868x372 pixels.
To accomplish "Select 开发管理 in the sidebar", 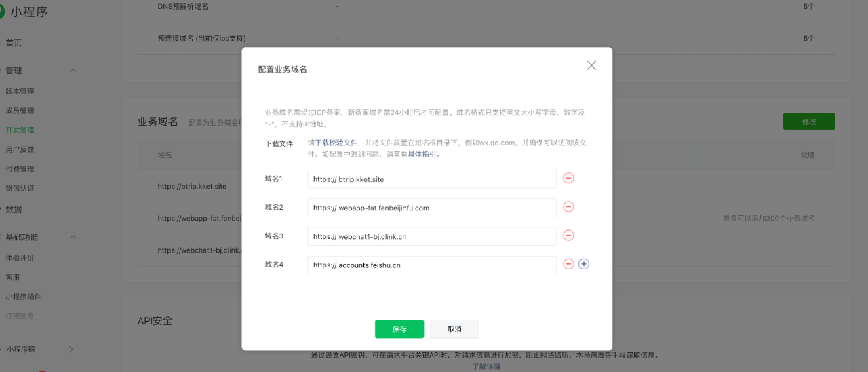I will 20,130.
